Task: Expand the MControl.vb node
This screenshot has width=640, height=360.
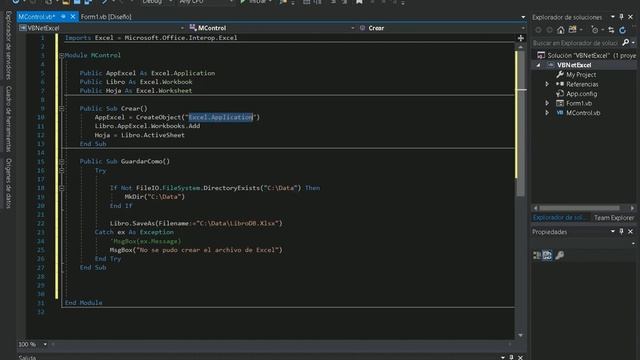Action: tap(547, 113)
